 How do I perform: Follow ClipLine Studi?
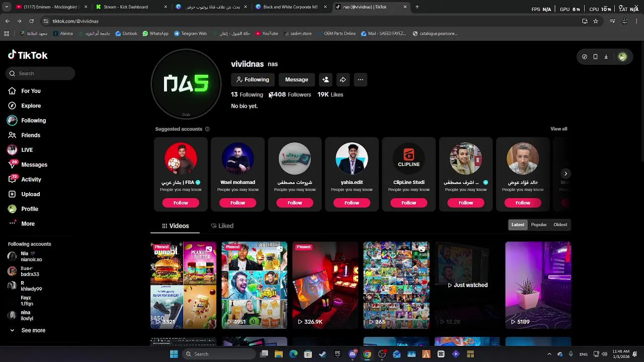coord(409,203)
